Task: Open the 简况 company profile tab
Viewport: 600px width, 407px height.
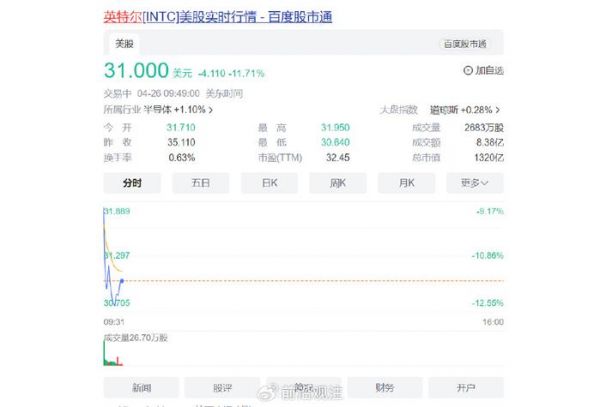Action: tap(303, 387)
